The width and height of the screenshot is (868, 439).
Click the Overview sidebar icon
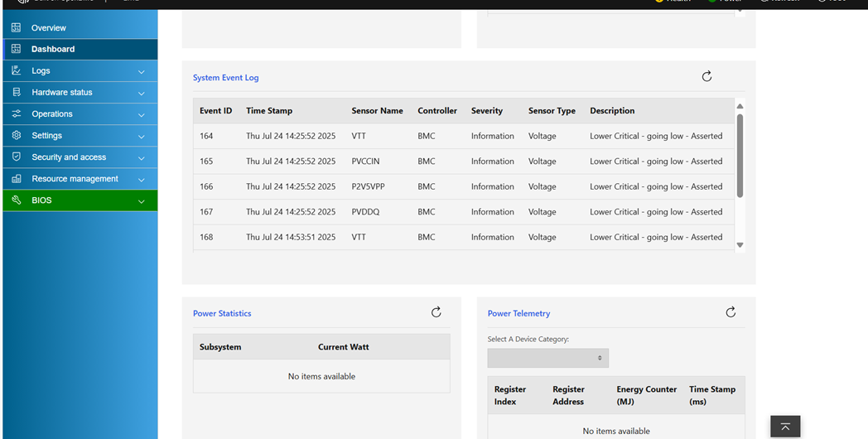(16, 27)
